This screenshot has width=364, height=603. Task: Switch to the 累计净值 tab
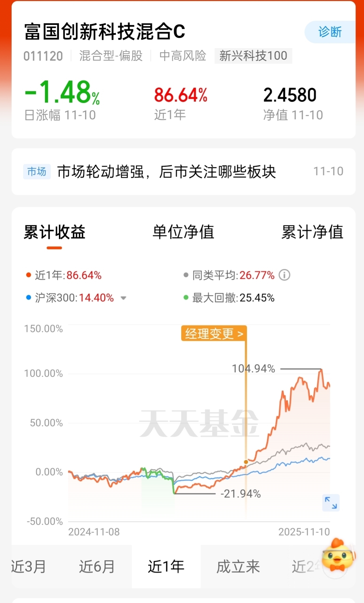point(312,232)
